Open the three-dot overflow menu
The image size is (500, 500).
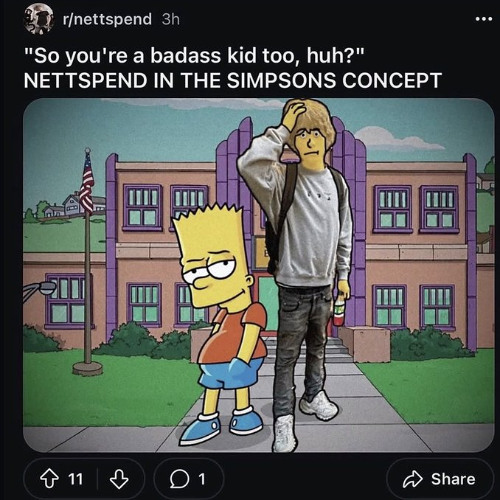tap(484, 19)
